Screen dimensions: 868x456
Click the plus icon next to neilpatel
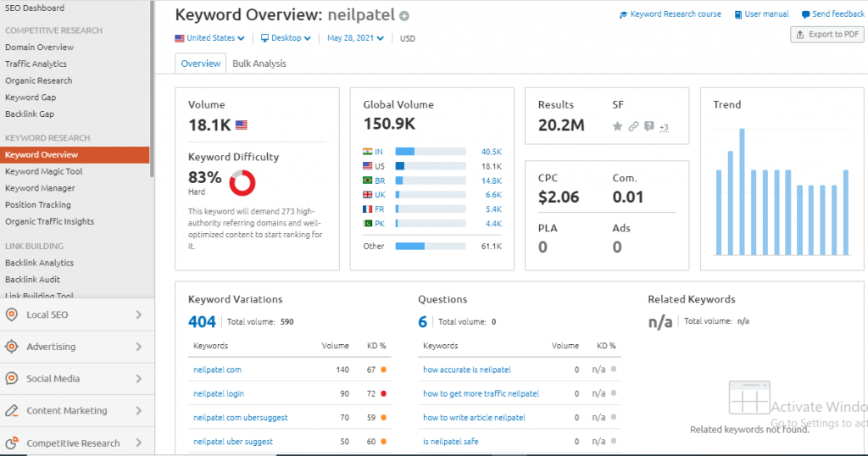coord(404,16)
